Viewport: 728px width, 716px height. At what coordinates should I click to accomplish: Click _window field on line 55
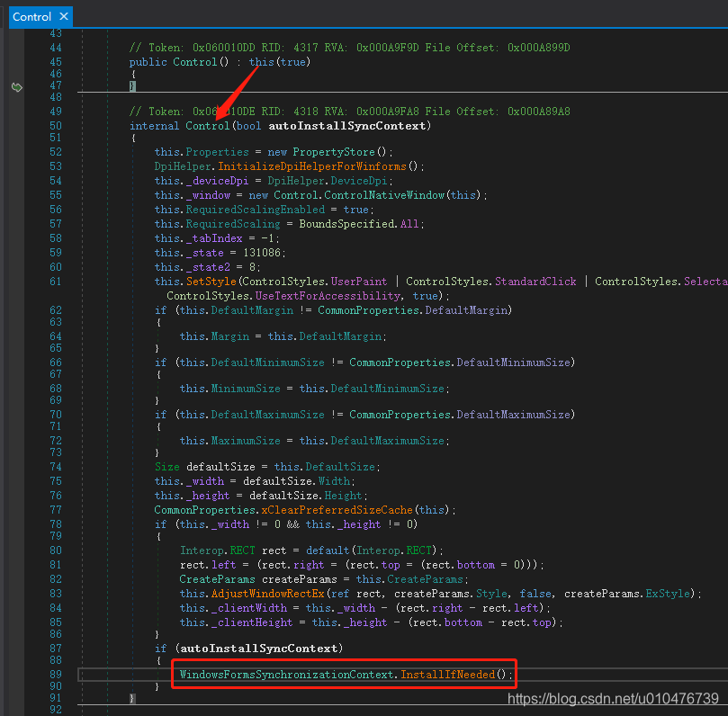208,195
